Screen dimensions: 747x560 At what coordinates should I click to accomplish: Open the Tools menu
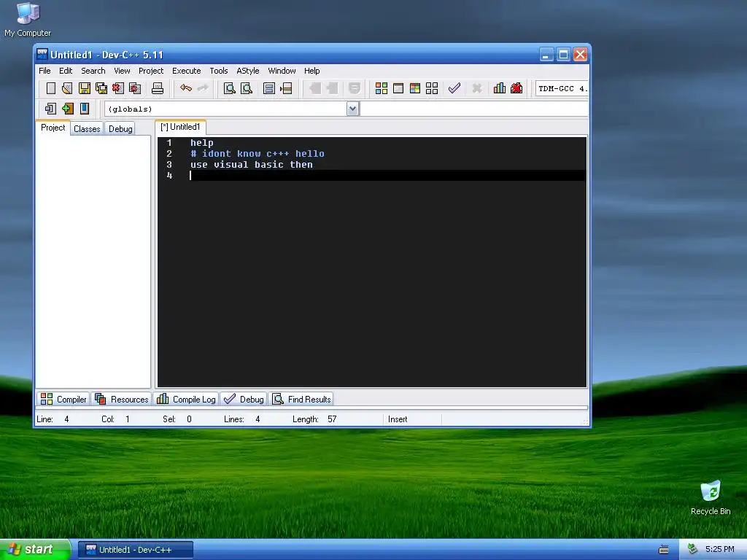[219, 71]
